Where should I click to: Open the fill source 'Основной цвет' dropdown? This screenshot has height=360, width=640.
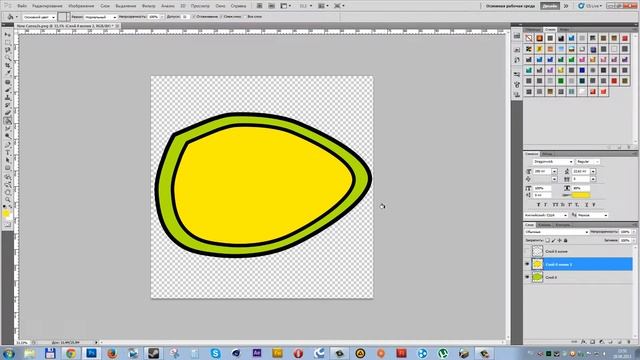[39, 17]
